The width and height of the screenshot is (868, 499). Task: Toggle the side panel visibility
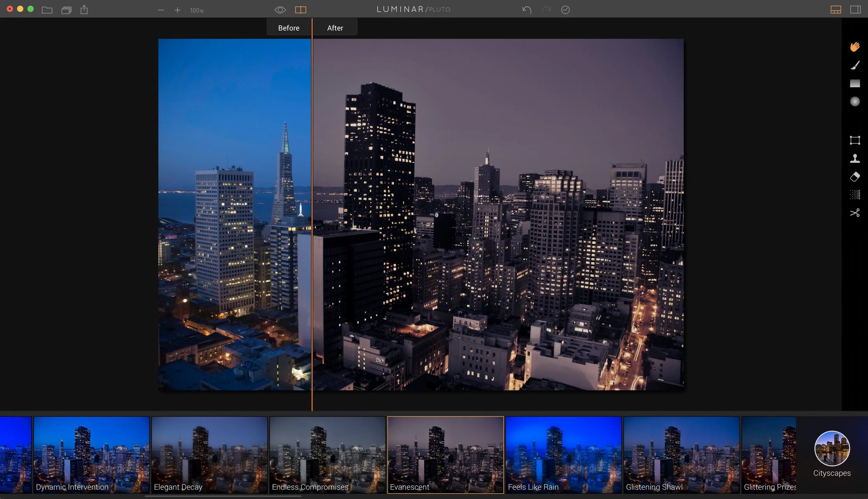click(855, 10)
